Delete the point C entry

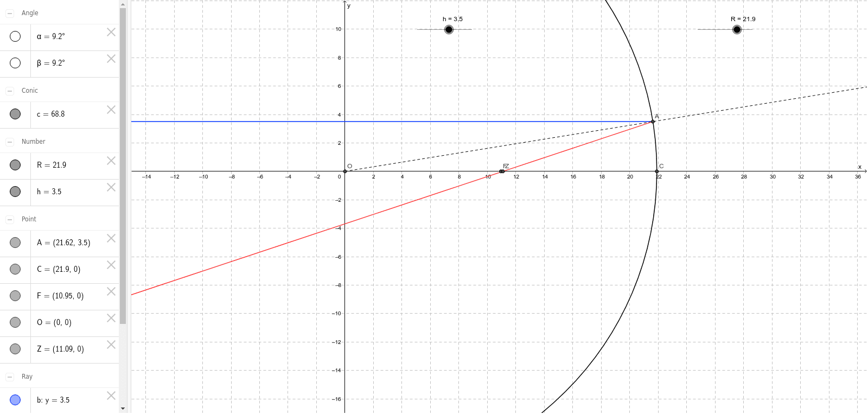[111, 265]
